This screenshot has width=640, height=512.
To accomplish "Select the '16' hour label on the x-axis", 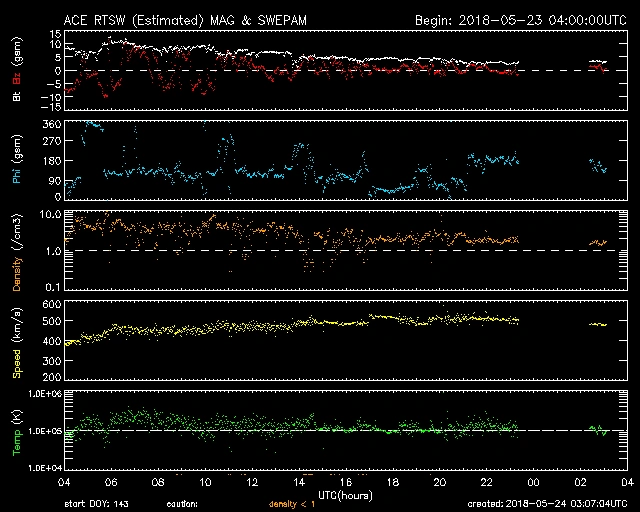I will tap(346, 482).
